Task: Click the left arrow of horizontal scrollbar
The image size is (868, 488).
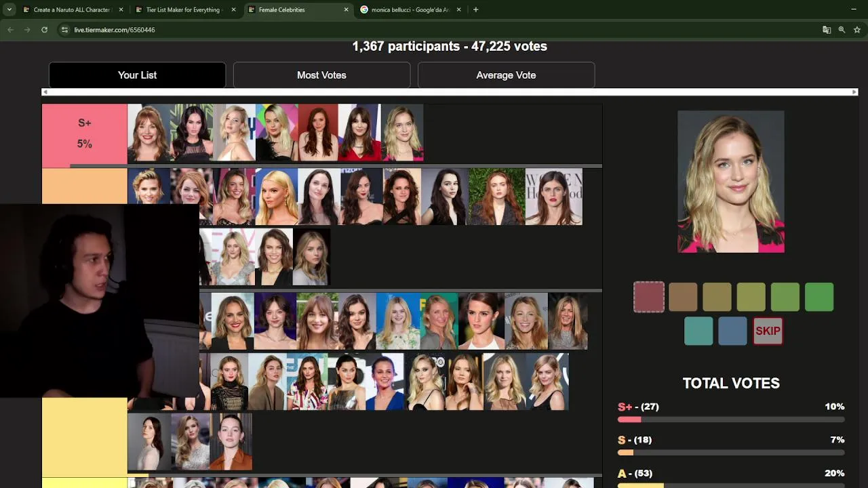Action: coord(45,92)
